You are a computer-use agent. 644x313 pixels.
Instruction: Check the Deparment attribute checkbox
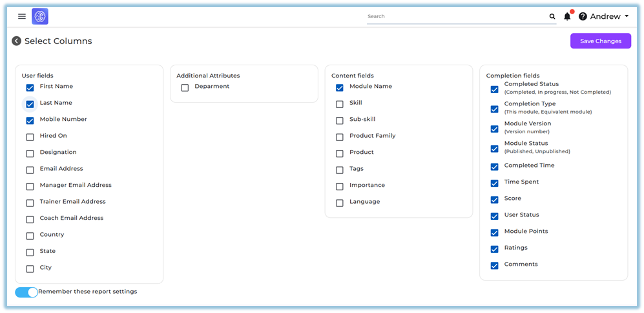click(x=185, y=87)
